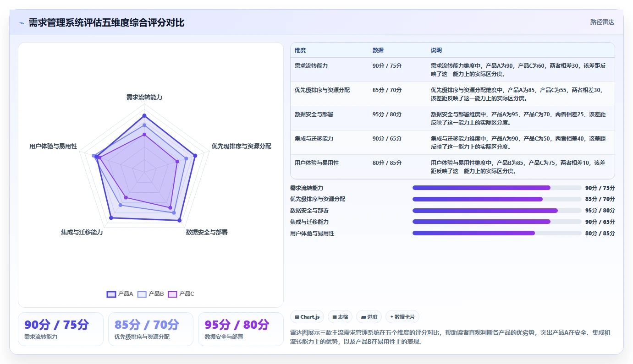Click the 集成与迁移能力 progress bar
Viewport: 633px width, 364px height.
497,222
